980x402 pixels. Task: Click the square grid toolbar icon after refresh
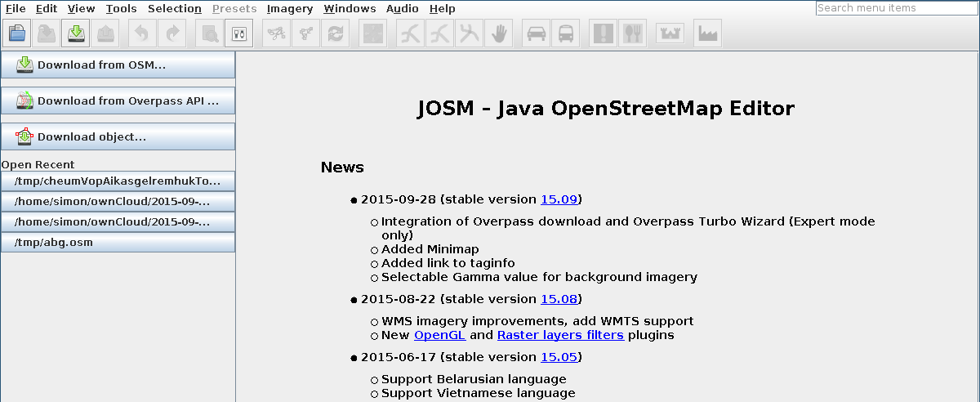coord(373,33)
